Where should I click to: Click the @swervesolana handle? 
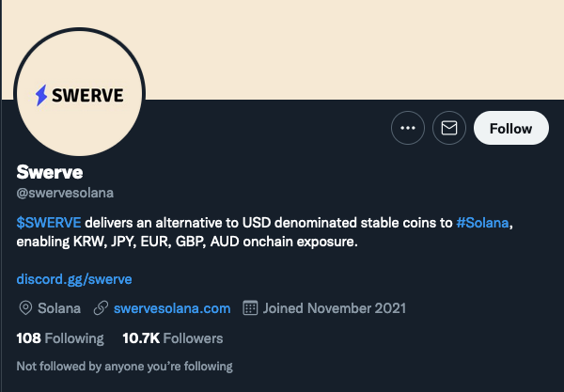pos(65,193)
